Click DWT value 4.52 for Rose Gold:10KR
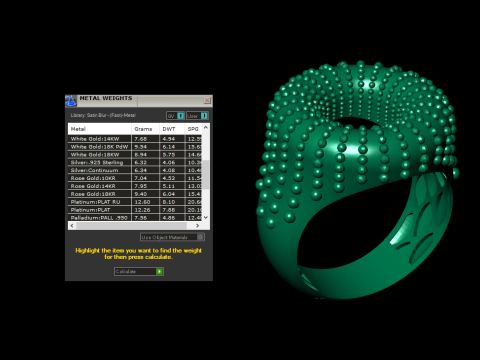The width and height of the screenshot is (480, 360). coord(169,178)
